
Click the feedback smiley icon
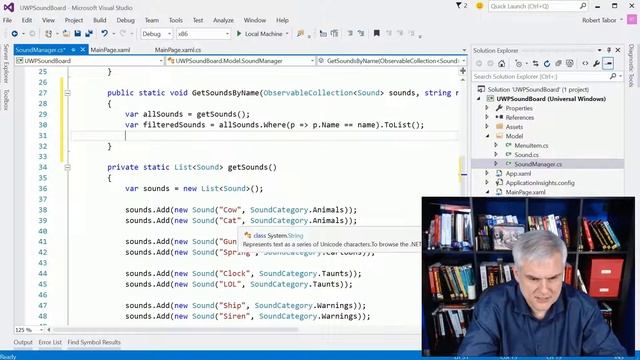479,6
